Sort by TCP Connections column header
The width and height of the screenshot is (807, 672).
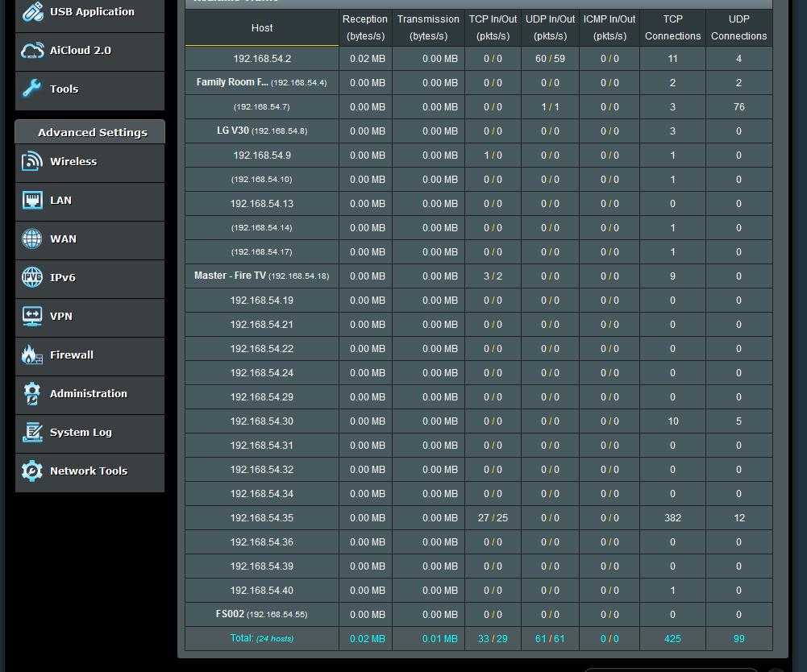coord(672,27)
